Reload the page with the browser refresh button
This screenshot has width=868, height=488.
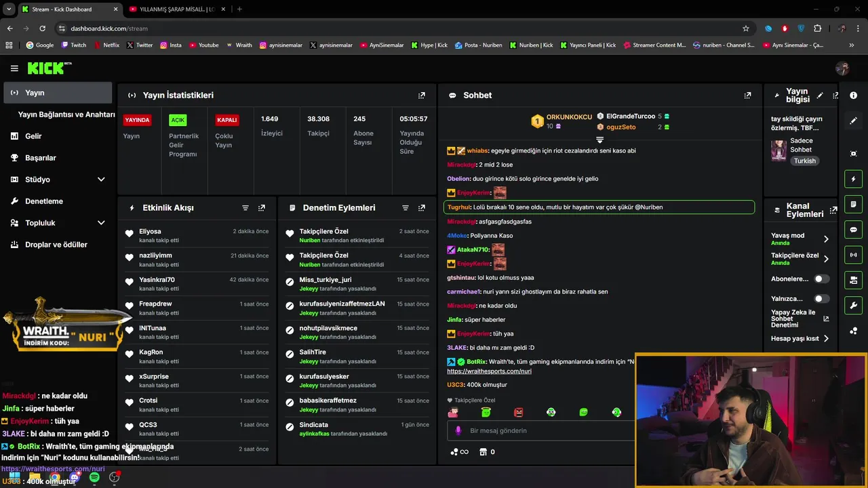pyautogui.click(x=42, y=28)
